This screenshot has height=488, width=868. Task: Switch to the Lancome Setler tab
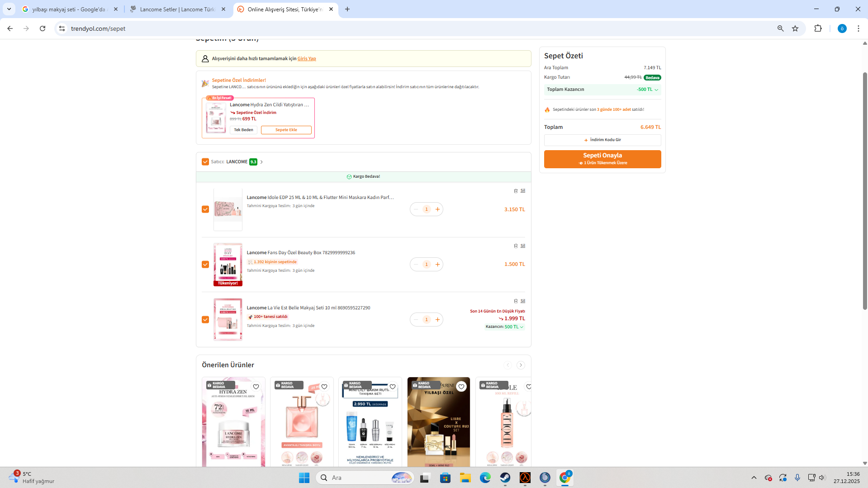177,9
